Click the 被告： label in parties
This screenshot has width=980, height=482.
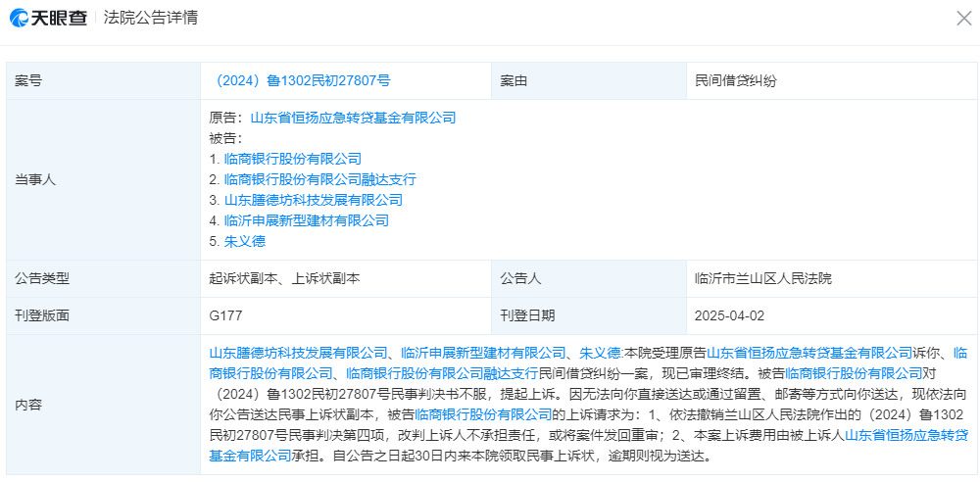225,138
